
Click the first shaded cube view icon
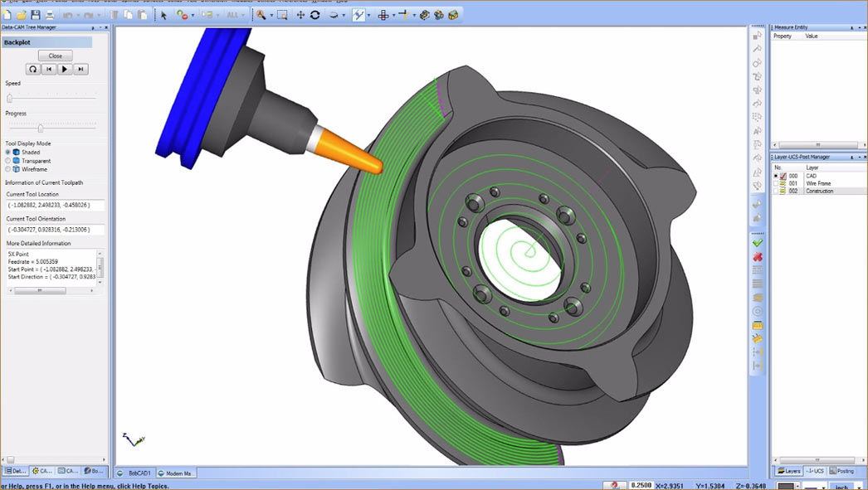click(x=425, y=15)
